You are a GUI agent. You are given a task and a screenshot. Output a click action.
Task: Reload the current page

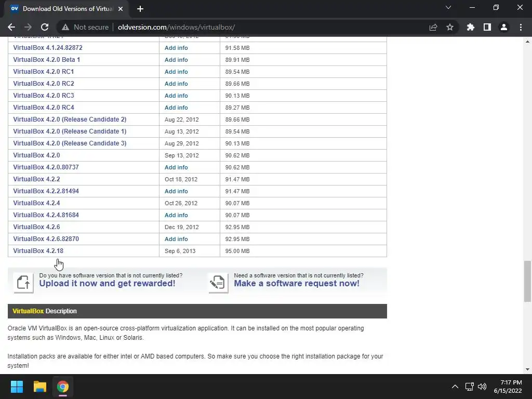[x=45, y=27]
